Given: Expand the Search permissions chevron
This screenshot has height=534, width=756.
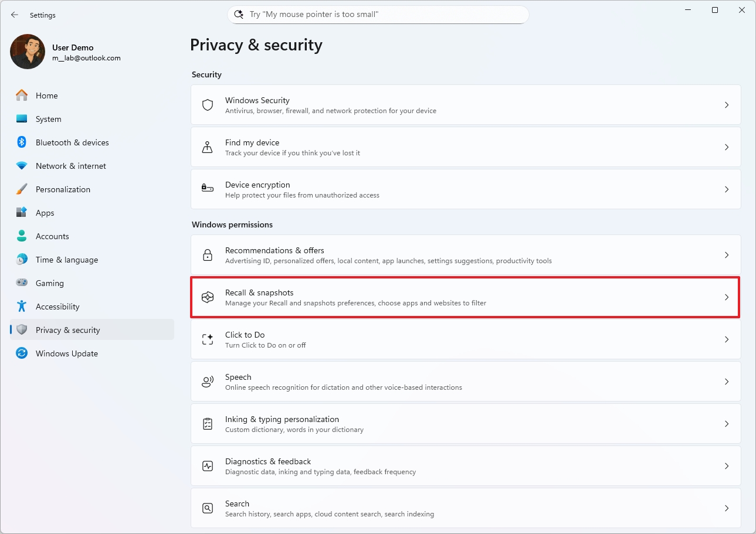Looking at the screenshot, I should [727, 508].
